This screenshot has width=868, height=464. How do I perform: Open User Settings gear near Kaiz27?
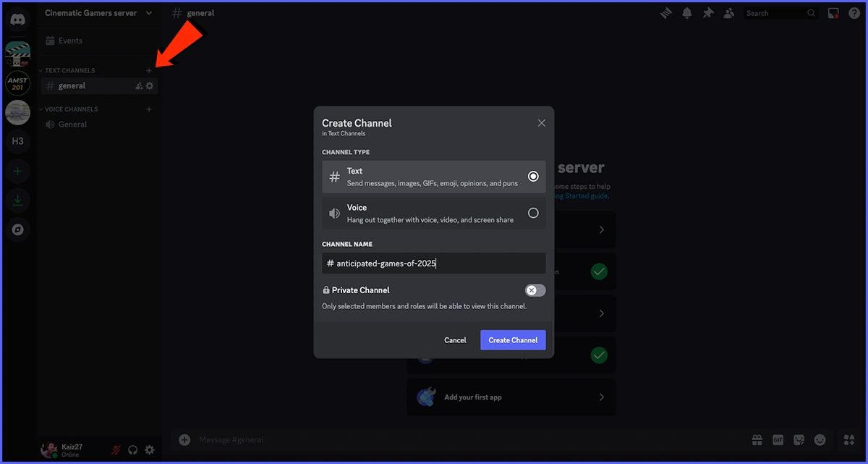150,450
